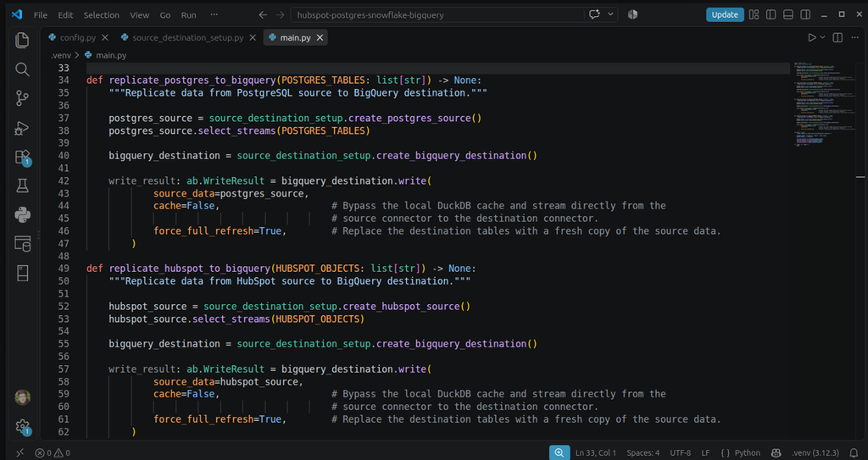This screenshot has height=460, width=868.
Task: Open the overflow menu ellipsis in menu bar
Action: [214, 15]
